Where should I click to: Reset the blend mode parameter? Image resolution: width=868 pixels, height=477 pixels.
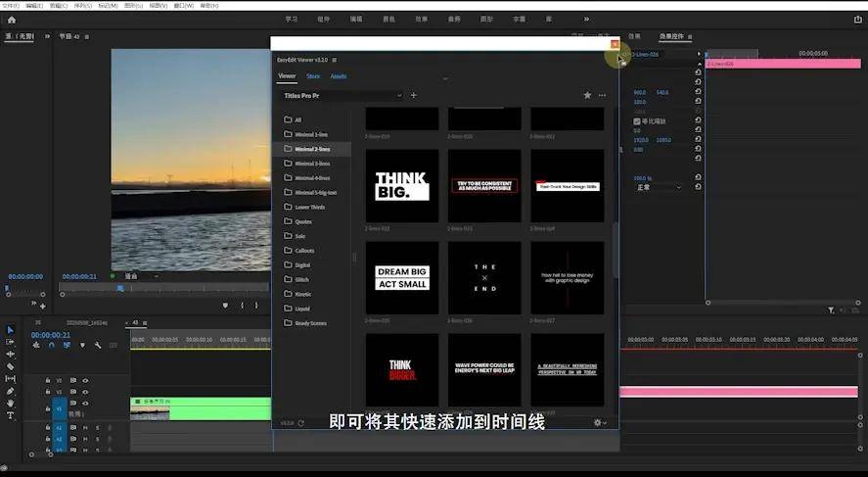(x=698, y=187)
